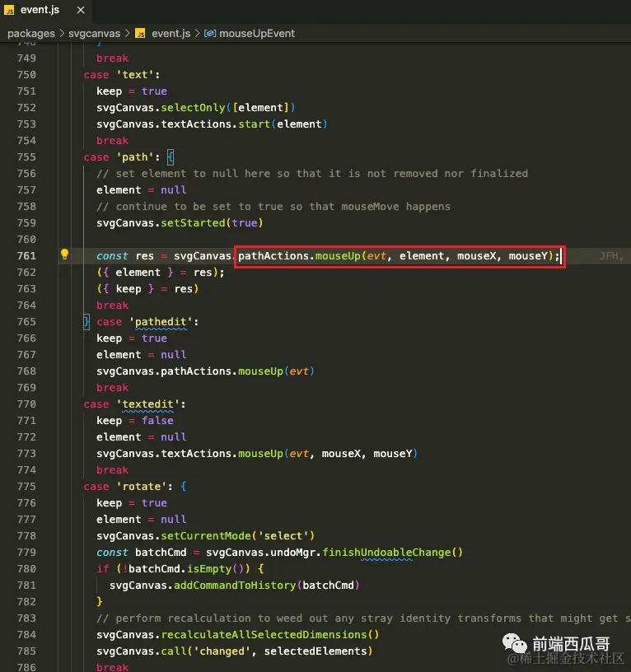The height and width of the screenshot is (672, 631).
Task: Click the packages breadcrumb segment
Action: [31, 34]
